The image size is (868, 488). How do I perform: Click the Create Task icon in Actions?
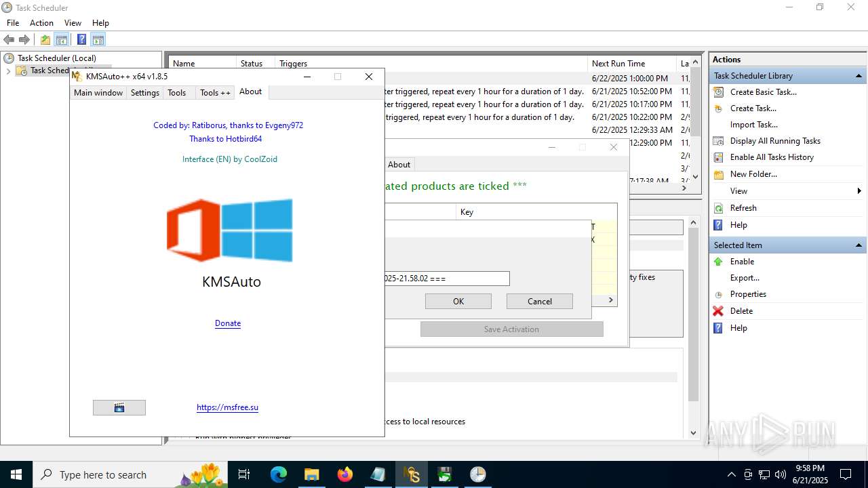pos(718,108)
